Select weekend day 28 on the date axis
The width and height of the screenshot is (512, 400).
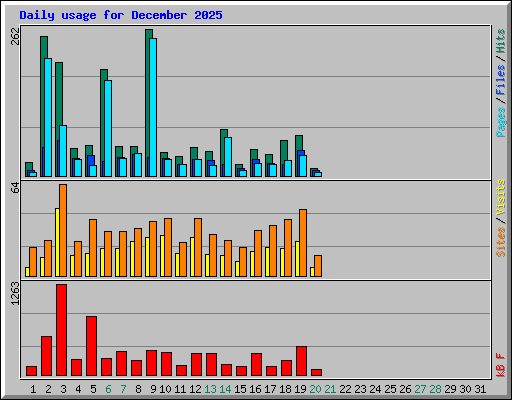click(x=435, y=389)
